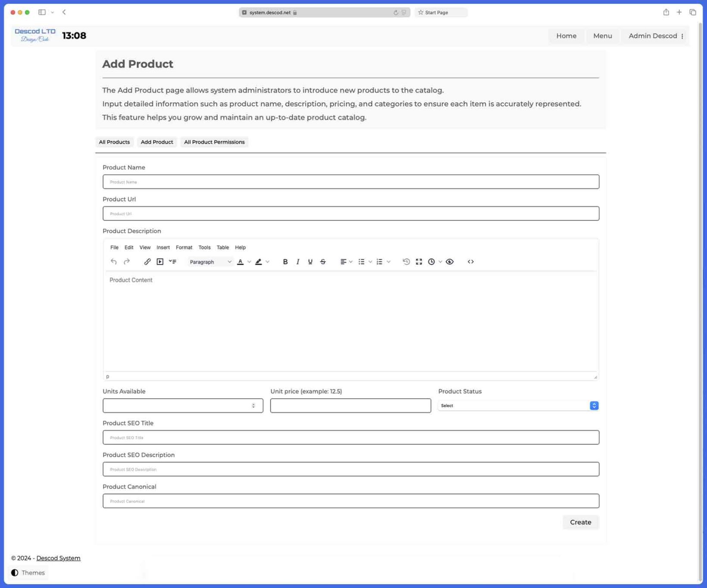
Task: Click the editor resize handle corner
Action: pyautogui.click(x=595, y=377)
